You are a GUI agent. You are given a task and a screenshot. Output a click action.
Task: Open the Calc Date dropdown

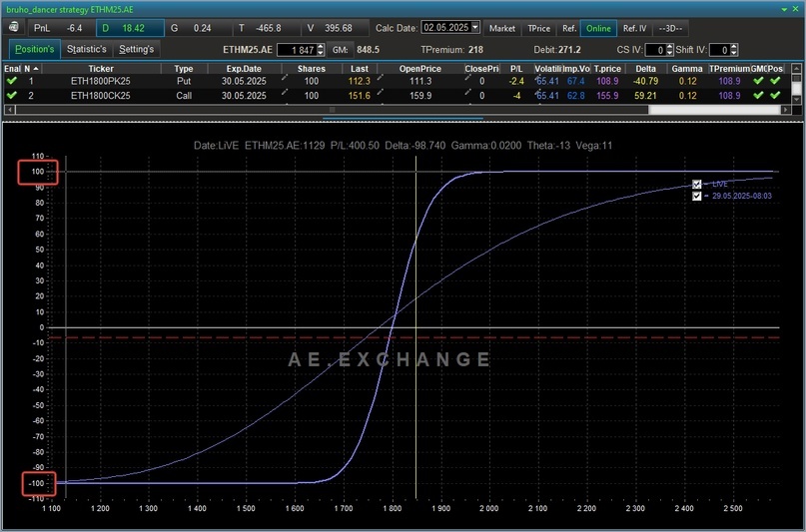point(475,27)
